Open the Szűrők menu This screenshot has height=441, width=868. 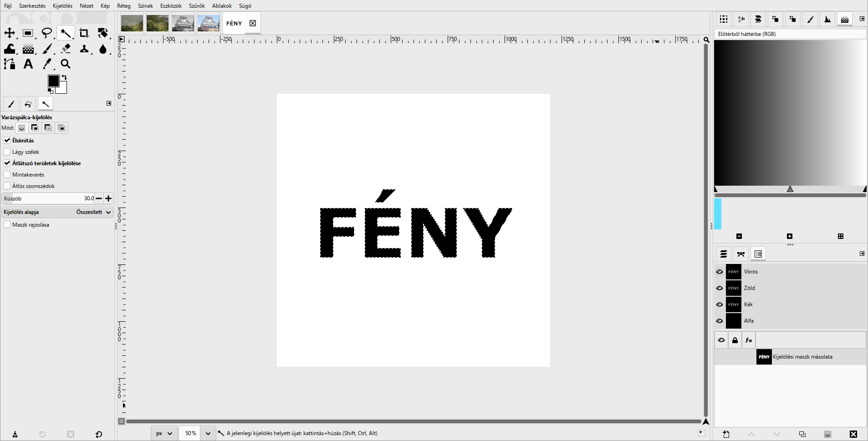pos(197,6)
